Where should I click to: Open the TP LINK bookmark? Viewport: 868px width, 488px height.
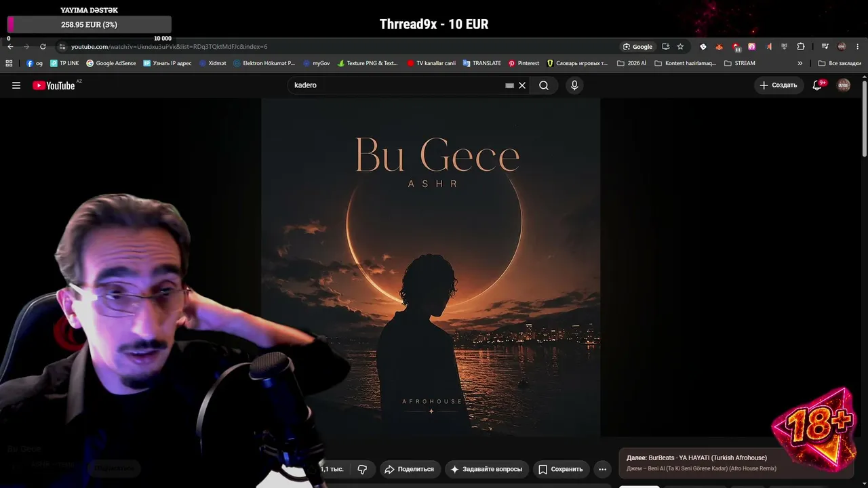coord(64,63)
